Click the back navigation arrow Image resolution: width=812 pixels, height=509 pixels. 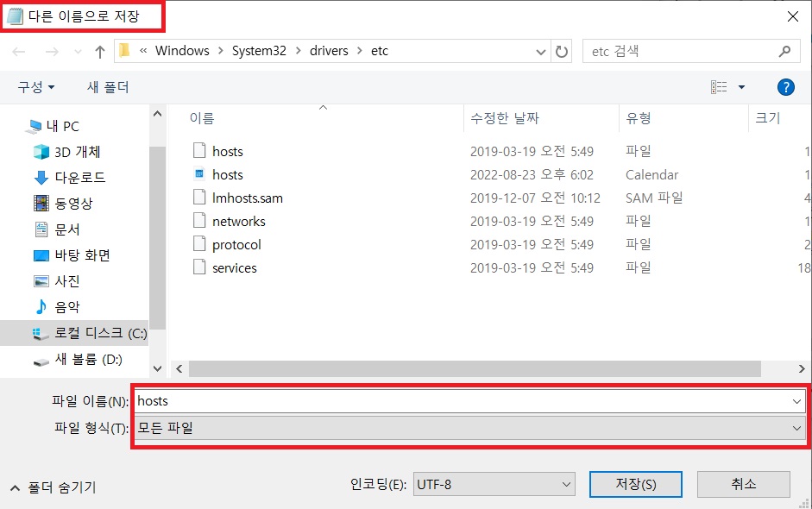tap(19, 51)
